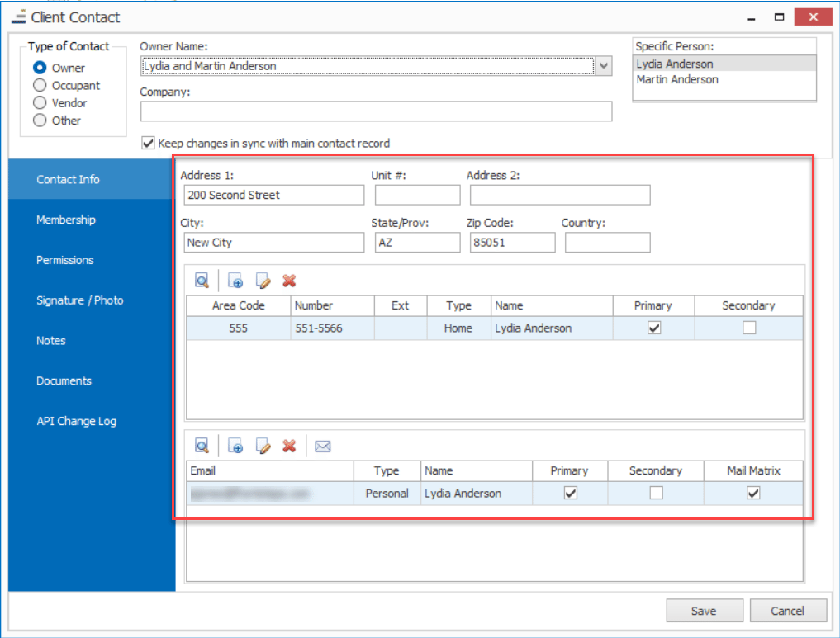
Task: Select the 551-5566 phone number cell
Action: coord(332,328)
